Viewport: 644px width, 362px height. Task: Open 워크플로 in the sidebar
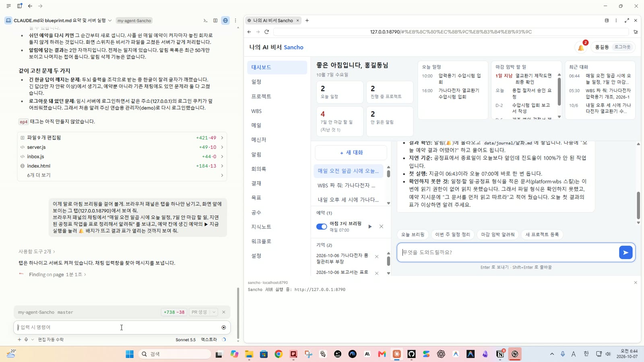277,241
